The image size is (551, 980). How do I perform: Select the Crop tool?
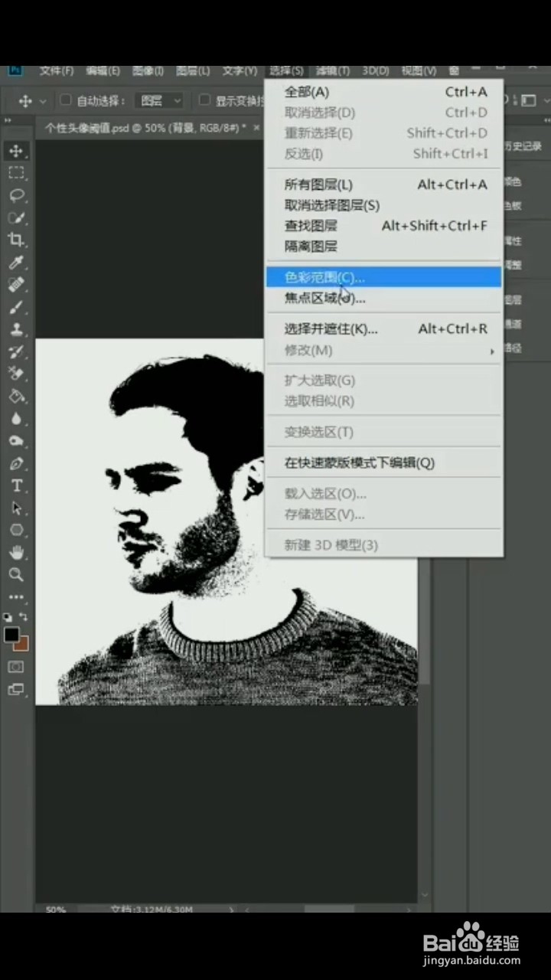pyautogui.click(x=16, y=240)
